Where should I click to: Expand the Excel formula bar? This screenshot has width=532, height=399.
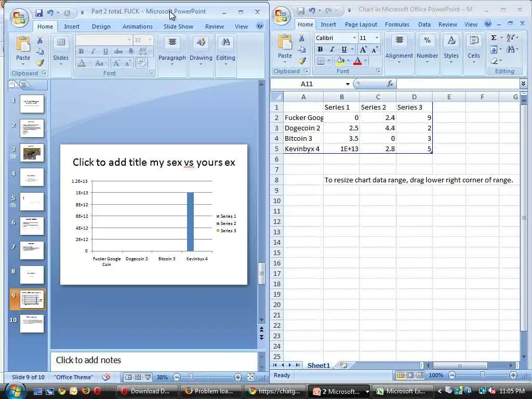[x=523, y=84]
